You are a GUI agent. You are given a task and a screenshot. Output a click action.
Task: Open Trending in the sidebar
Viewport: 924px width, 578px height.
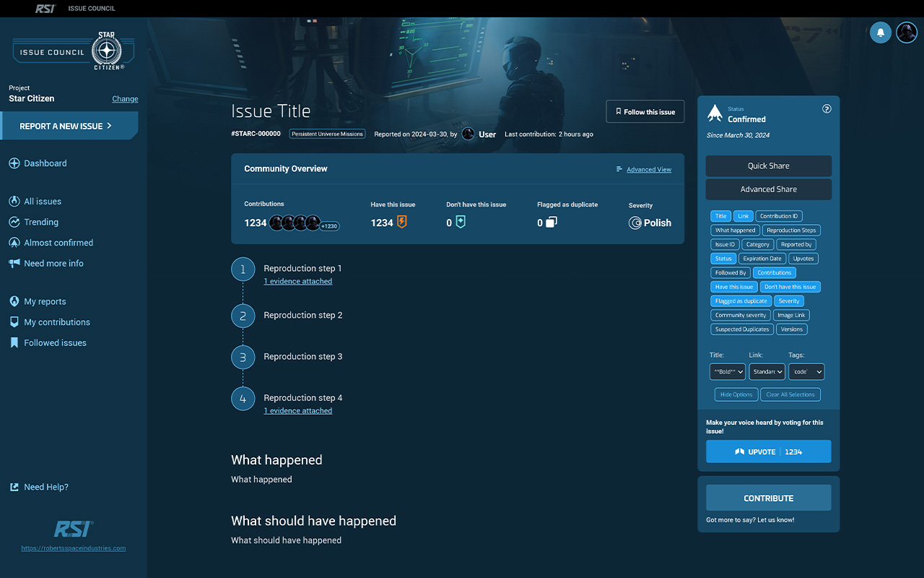tap(41, 223)
